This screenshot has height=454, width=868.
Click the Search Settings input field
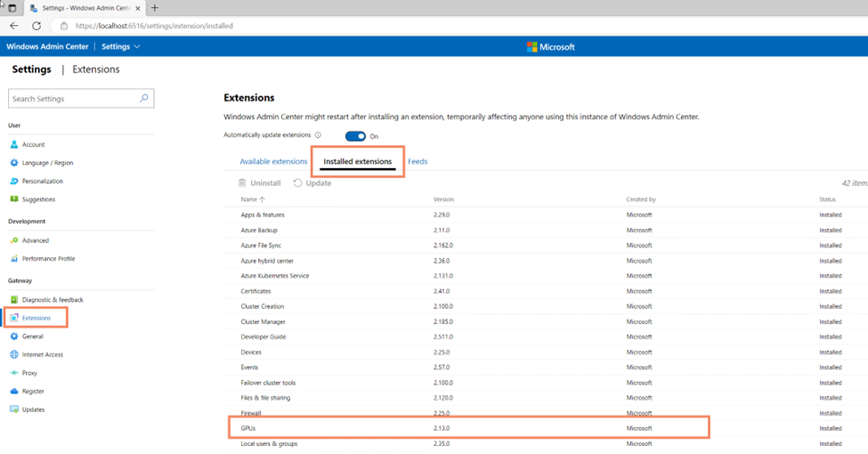[81, 98]
